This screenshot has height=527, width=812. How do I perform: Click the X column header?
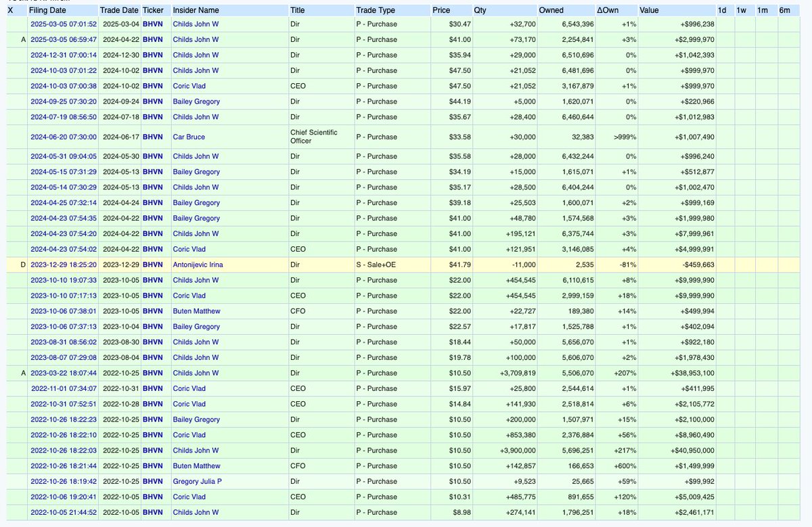pyautogui.click(x=9, y=10)
